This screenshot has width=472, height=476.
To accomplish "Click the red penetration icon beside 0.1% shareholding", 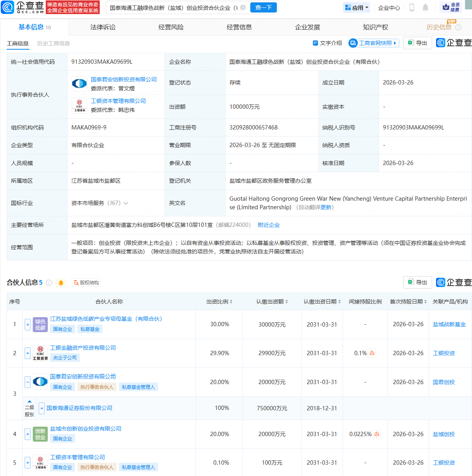I will coord(372,353).
